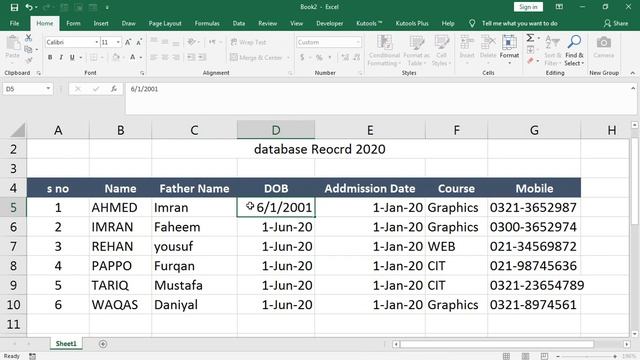Image resolution: width=640 pixels, height=360 pixels.
Task: Open the fill color bucket button
Action: point(116,58)
